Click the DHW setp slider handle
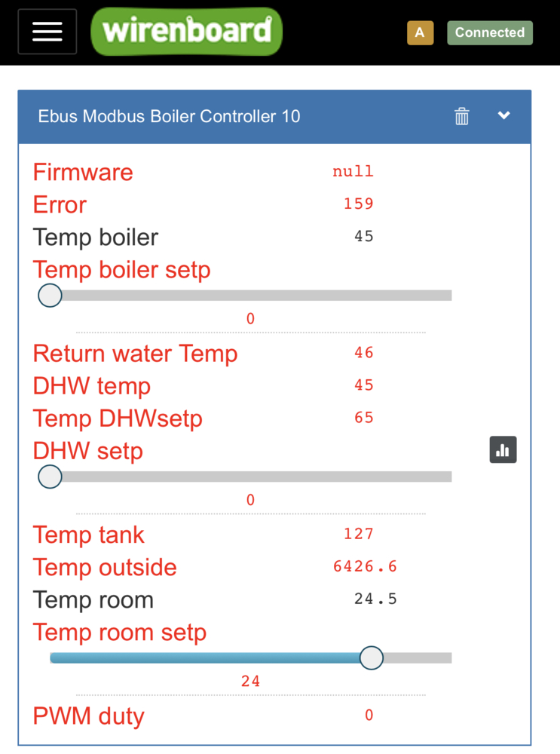Viewport: 560px width, 754px height. click(50, 477)
